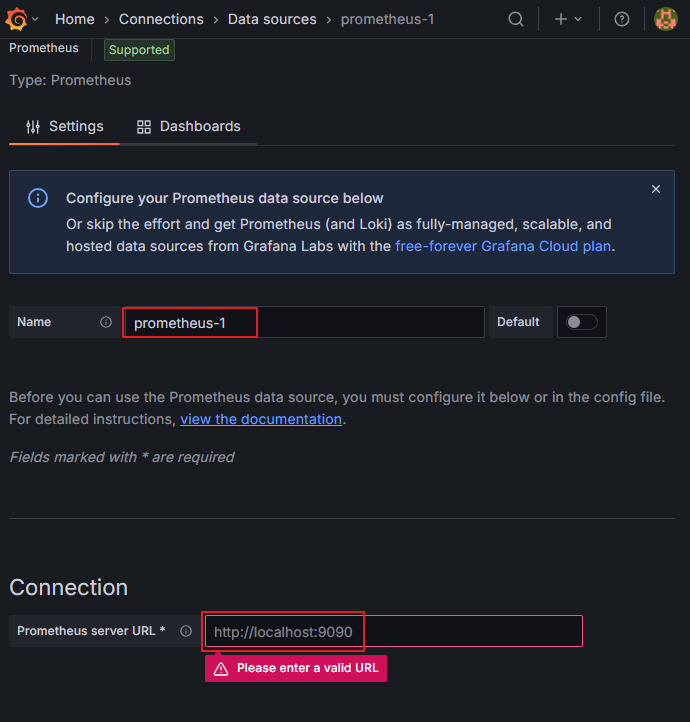
Task: Open the view the documentation link
Action: pyautogui.click(x=261, y=419)
